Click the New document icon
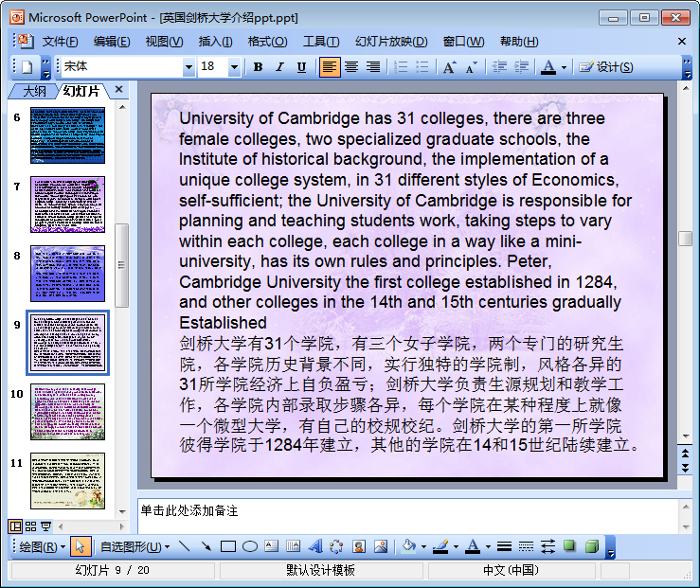 click(27, 67)
